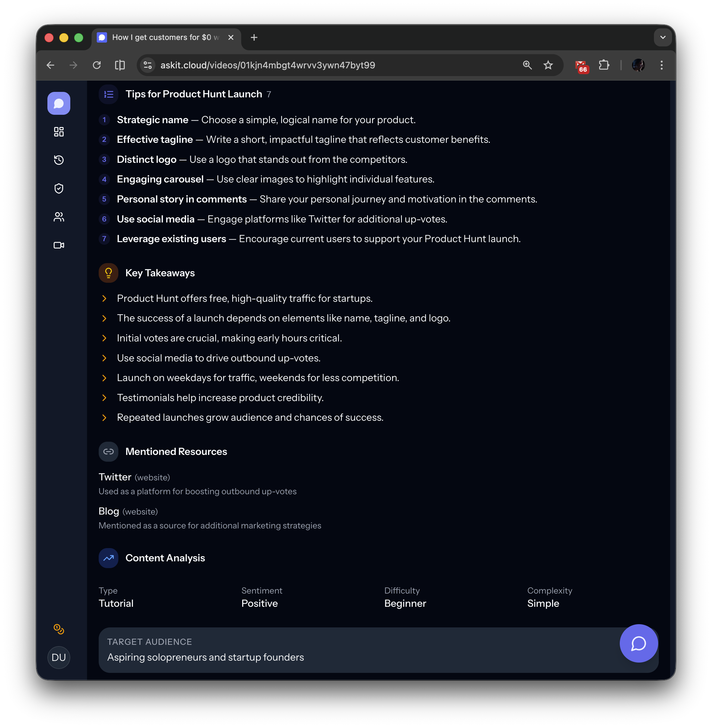Image resolution: width=712 pixels, height=728 pixels.
Task: Open the audience section with the people icon
Action: [x=58, y=217]
